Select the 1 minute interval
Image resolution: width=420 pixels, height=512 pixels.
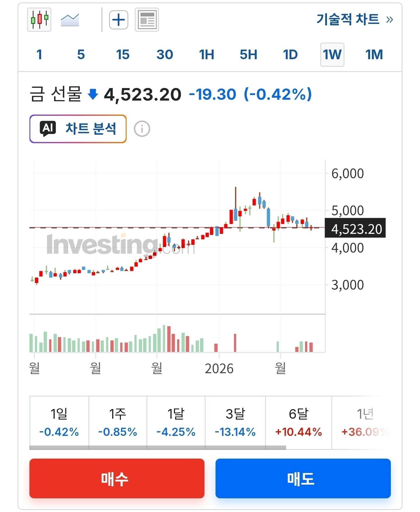(x=39, y=55)
